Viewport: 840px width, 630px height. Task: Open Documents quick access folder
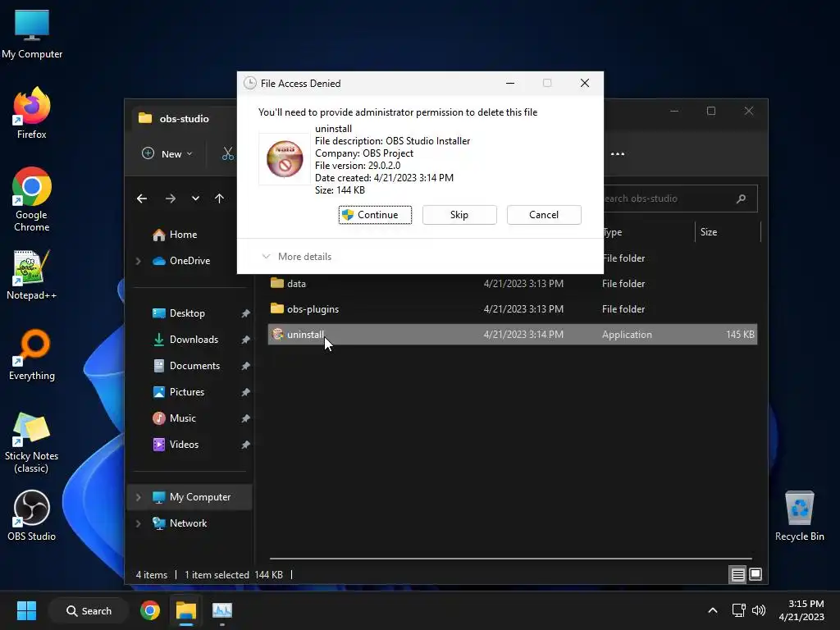coord(186,366)
